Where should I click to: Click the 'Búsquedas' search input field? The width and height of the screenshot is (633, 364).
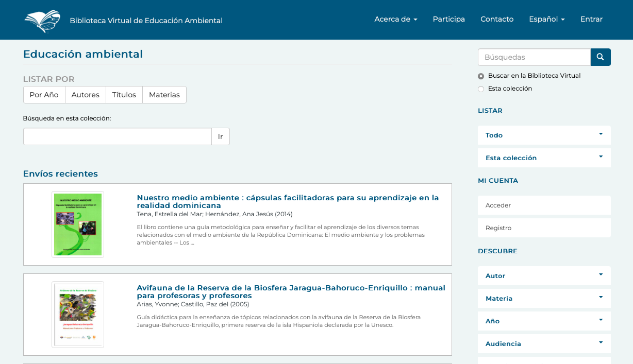tap(534, 57)
